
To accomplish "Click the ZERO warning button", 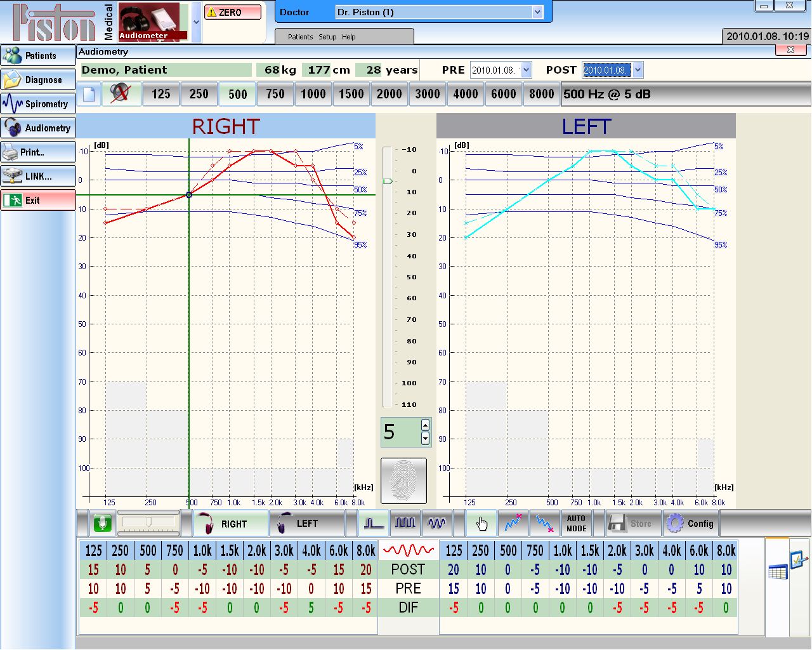I will tap(233, 12).
